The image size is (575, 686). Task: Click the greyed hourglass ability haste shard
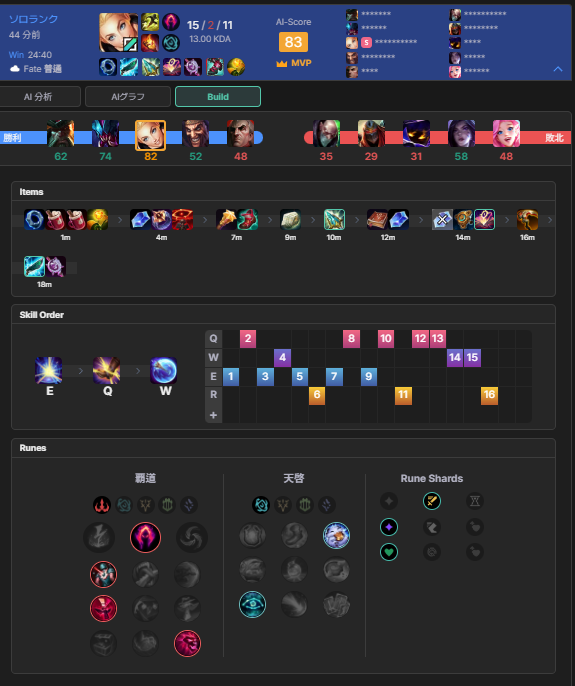475,501
